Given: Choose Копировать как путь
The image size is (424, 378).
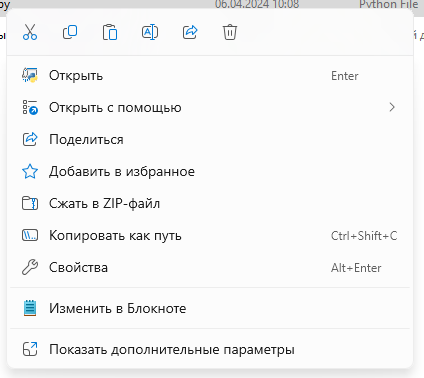Looking at the screenshot, I should click(x=210, y=236).
